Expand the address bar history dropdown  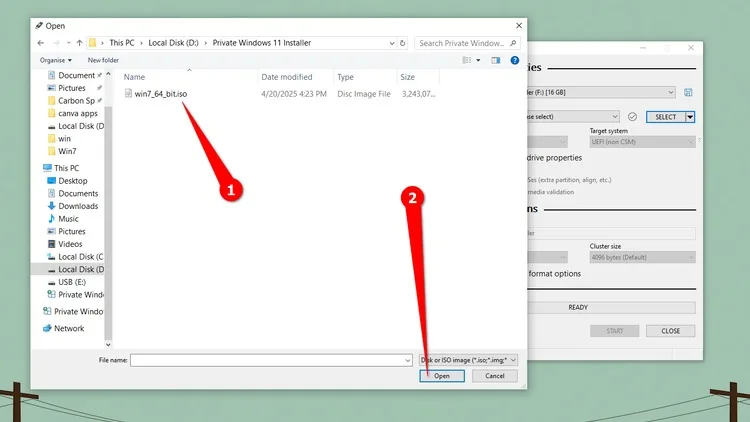coord(392,43)
